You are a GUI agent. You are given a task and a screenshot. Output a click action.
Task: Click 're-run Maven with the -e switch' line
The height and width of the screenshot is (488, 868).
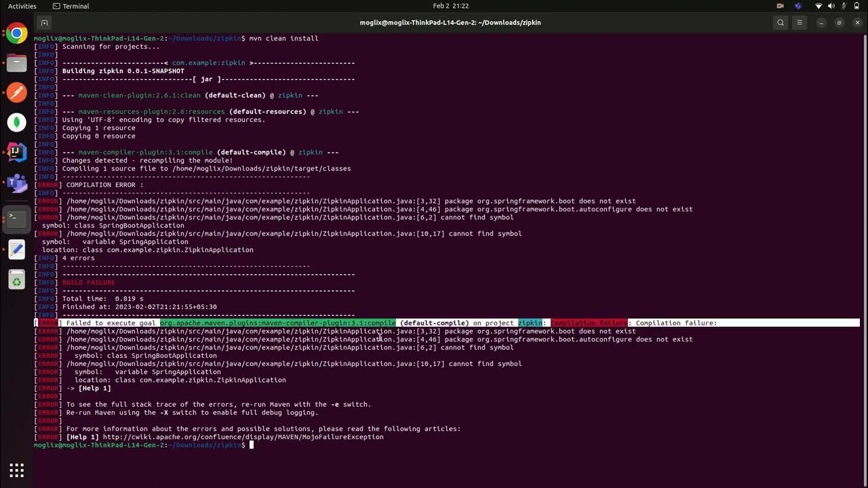click(x=218, y=405)
